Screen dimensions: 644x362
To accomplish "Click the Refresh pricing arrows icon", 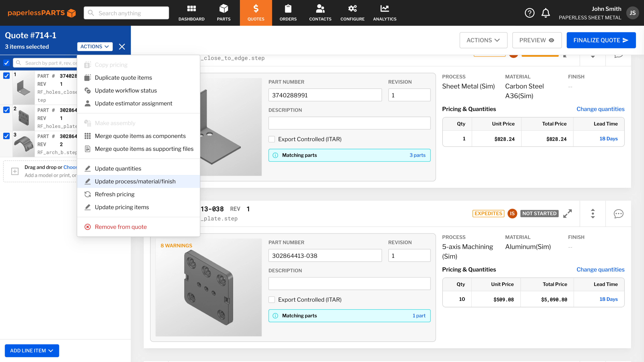I will coord(87,194).
